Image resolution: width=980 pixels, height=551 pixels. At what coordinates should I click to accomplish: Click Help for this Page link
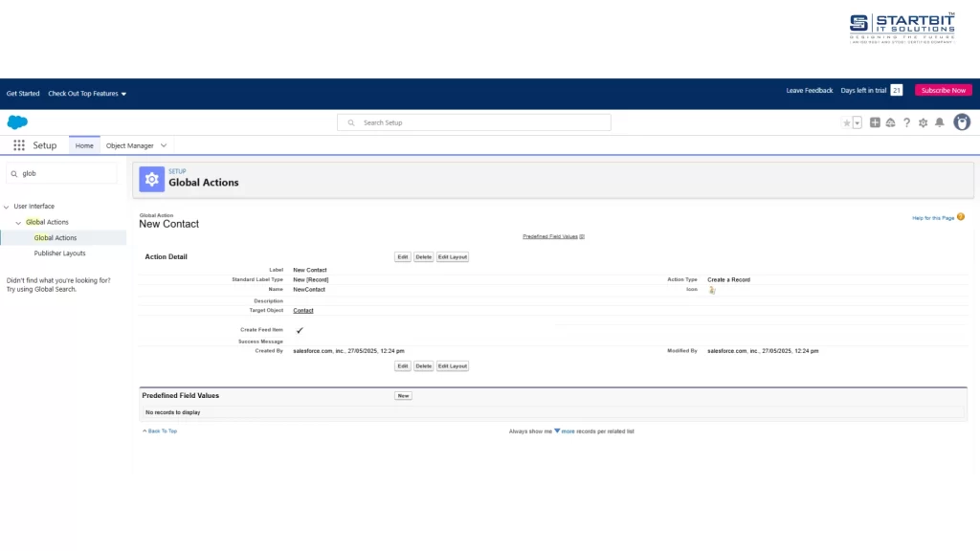[933, 218]
